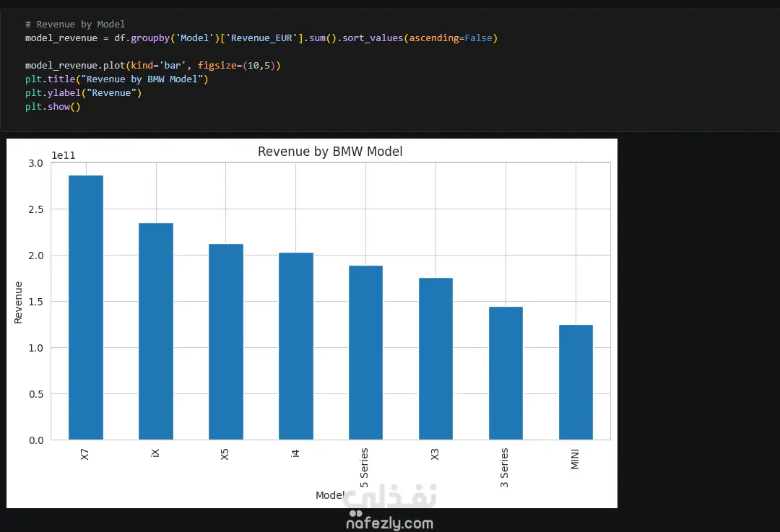Click the plt.ylabel("Revenue") line
This screenshot has width=780, height=532.
[84, 93]
